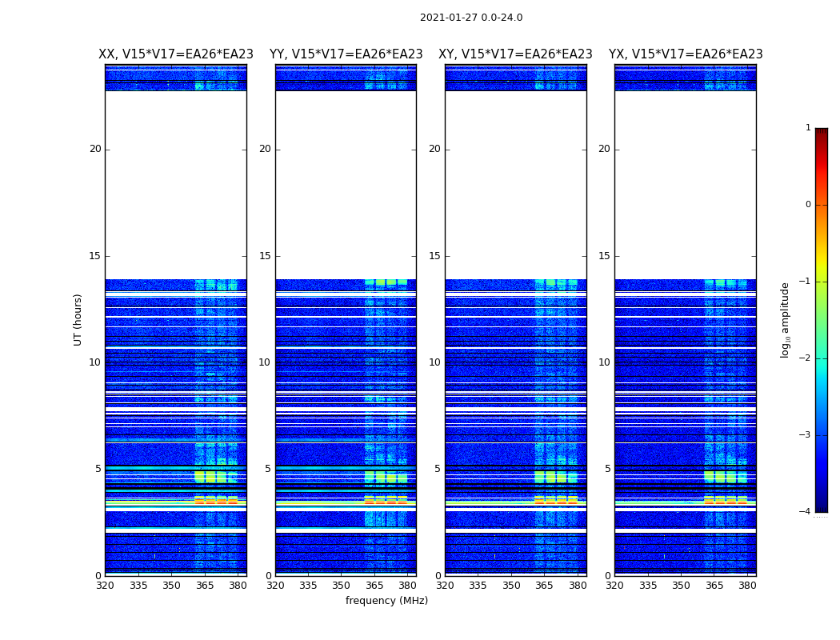840x640 pixels.
Task: Click the white data gap in YX panel
Action: coord(686,184)
